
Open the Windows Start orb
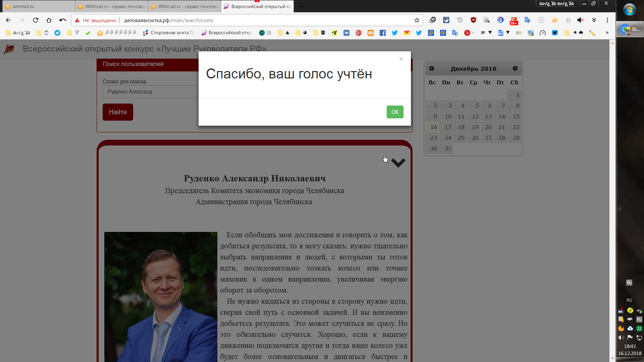coord(630,10)
